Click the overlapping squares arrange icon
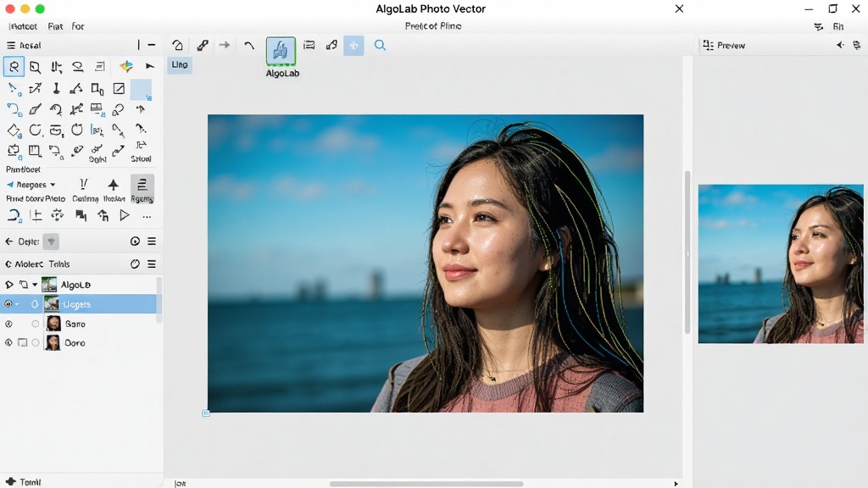This screenshot has width=868, height=488. (x=81, y=215)
